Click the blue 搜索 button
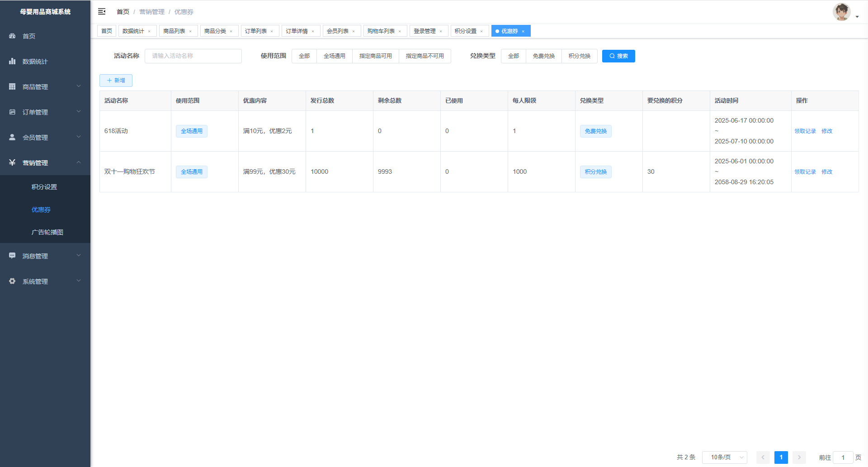Screen dimensions: 868x467 (618, 56)
